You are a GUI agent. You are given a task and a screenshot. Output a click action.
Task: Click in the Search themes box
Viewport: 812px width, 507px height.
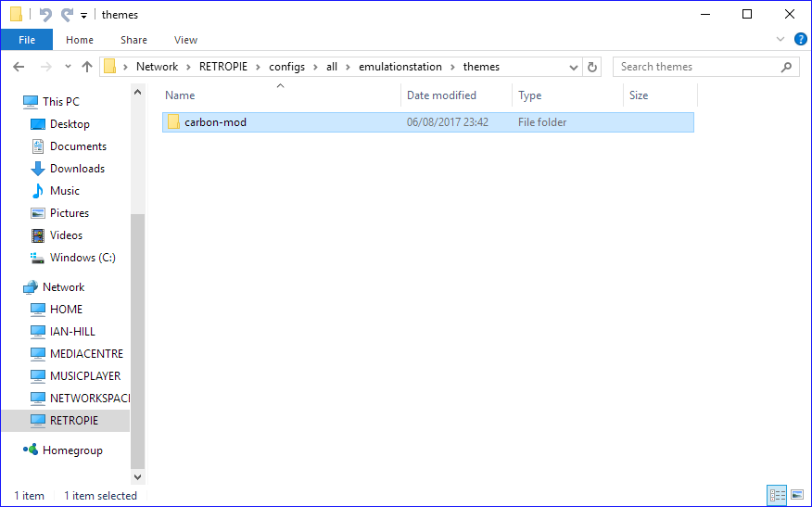(695, 67)
